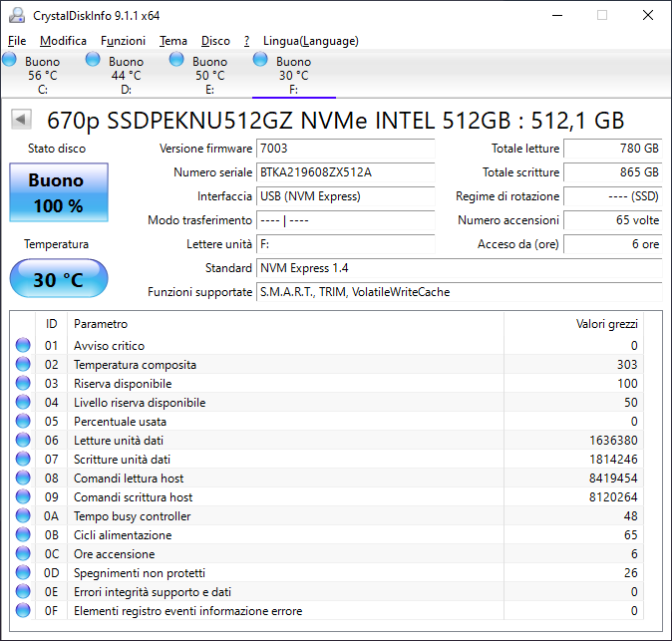Click raw value 1636380
The image size is (672, 641).
point(613,440)
